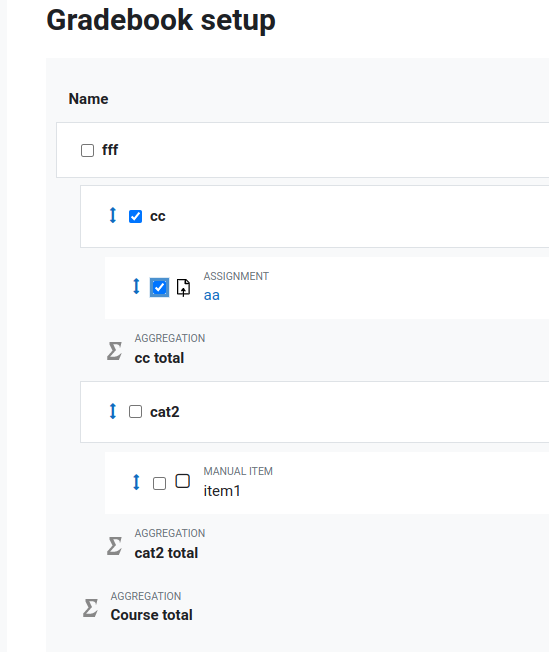Image resolution: width=549 pixels, height=652 pixels.
Task: Open the aa assignment link
Action: 212,295
